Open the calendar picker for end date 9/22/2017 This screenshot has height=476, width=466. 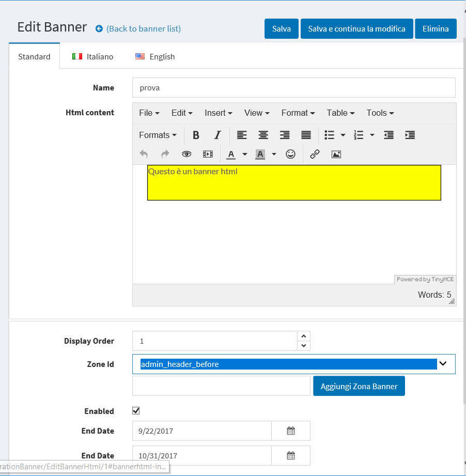(290, 431)
